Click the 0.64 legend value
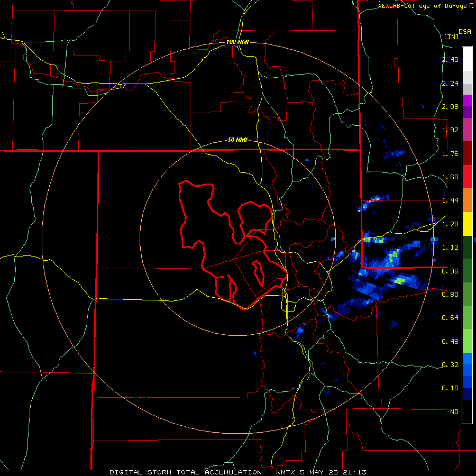The image size is (476, 476). (x=450, y=318)
